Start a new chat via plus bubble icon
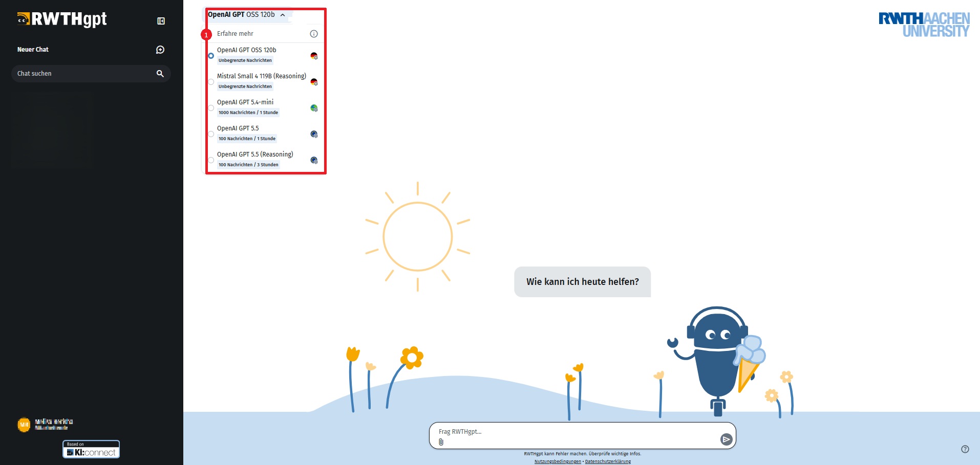Screen dimensions: 980x465 160,50
